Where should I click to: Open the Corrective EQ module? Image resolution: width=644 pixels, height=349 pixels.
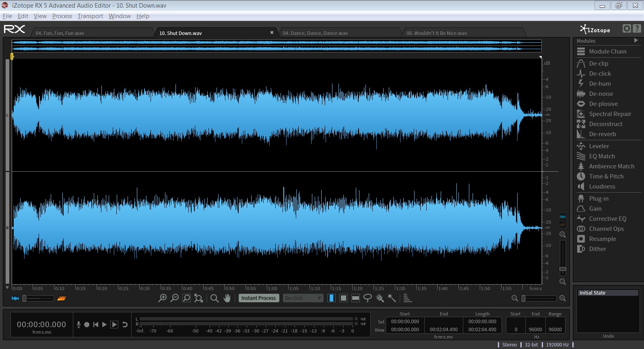tap(608, 218)
